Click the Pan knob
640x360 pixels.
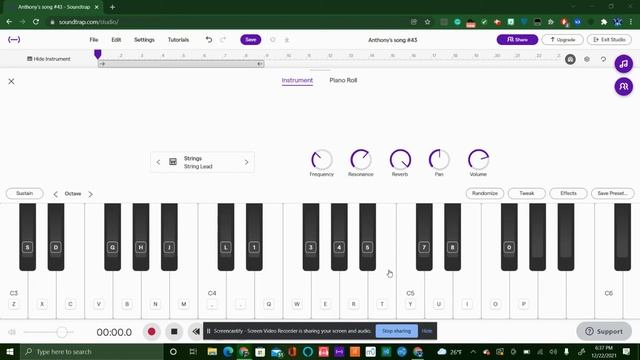439,160
